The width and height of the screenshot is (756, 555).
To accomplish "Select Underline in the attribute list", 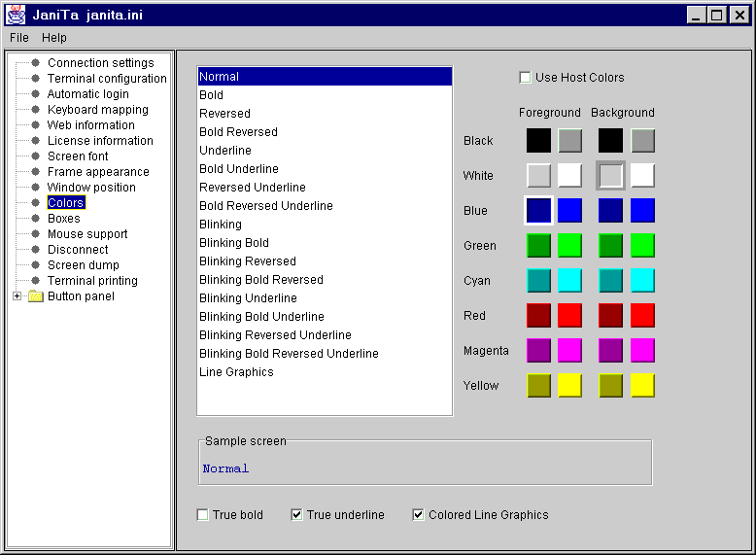I will [x=325, y=151].
